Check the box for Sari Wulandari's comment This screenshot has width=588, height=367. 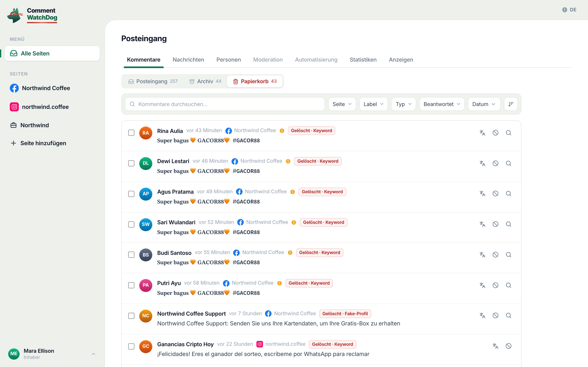[x=131, y=224]
